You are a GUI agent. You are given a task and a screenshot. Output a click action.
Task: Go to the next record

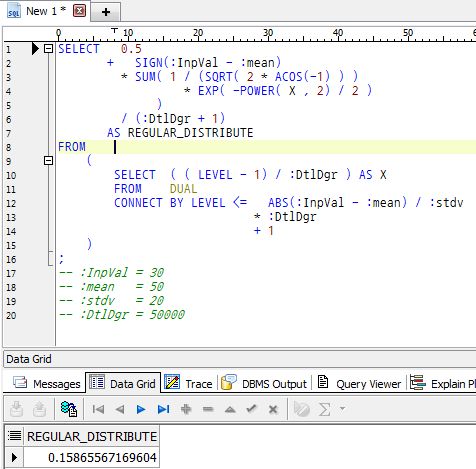point(141,409)
